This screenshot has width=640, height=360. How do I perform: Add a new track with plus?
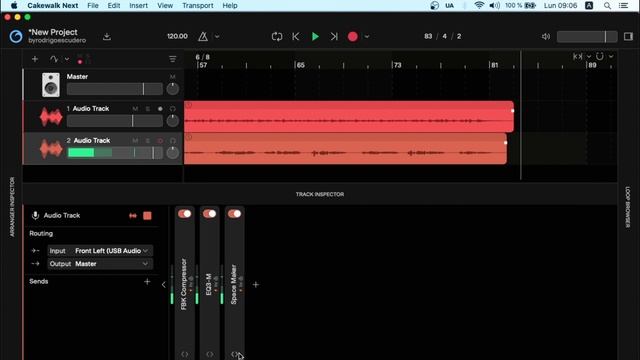(35, 59)
